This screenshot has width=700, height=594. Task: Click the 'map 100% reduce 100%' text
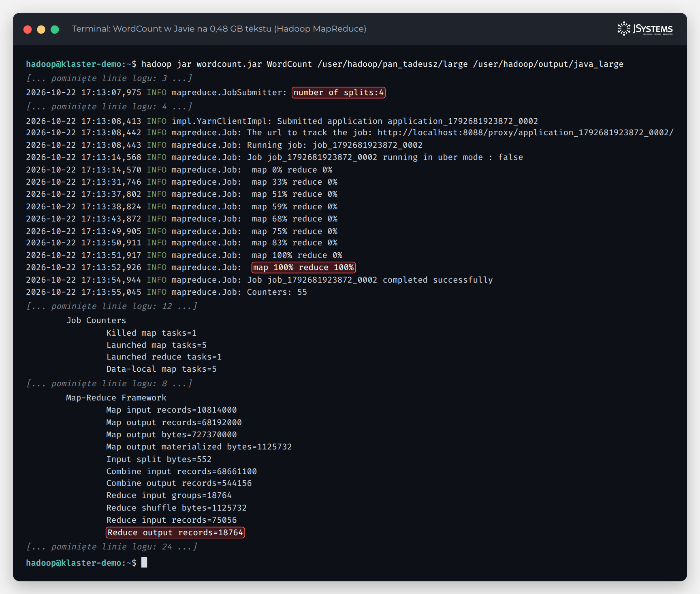click(x=303, y=267)
